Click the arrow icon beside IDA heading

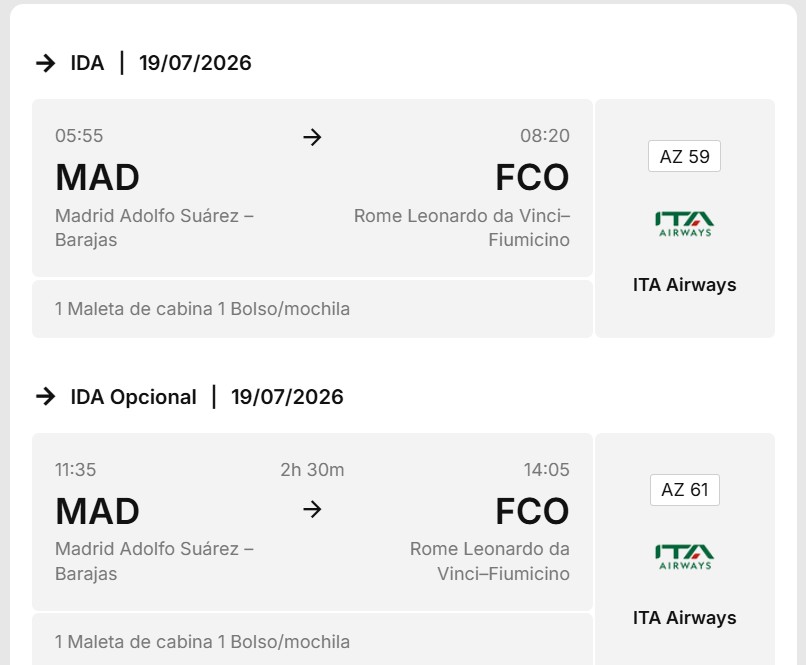click(45, 63)
